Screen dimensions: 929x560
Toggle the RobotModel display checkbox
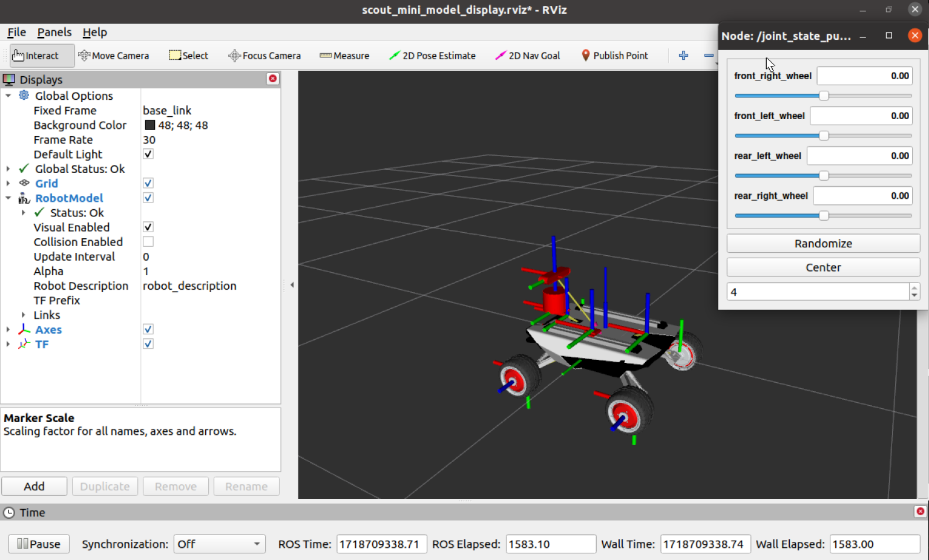tap(148, 198)
